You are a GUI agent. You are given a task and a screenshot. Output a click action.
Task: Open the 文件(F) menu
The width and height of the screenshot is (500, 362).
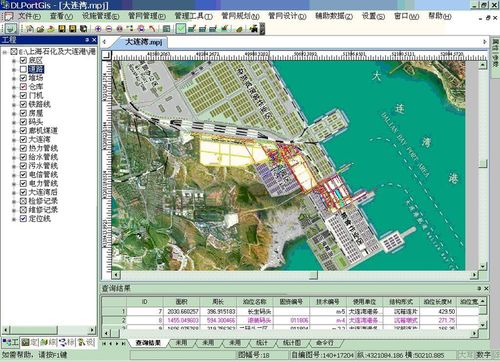coord(29,16)
